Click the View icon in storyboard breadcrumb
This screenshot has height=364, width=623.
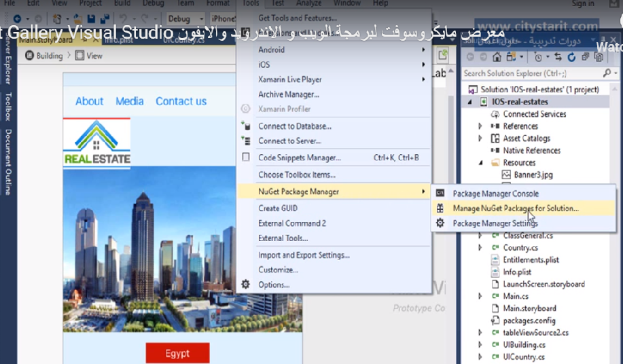pyautogui.click(x=79, y=56)
